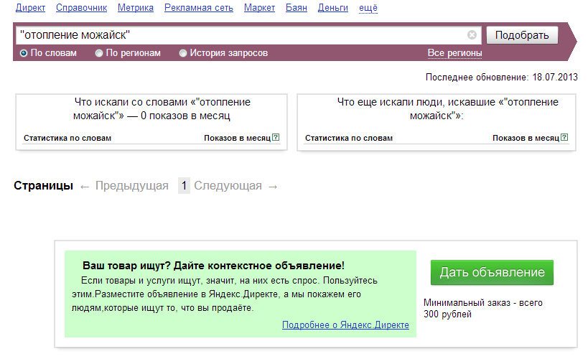Select the 'История запросов' radio option
The image size is (588, 364).
click(x=183, y=53)
